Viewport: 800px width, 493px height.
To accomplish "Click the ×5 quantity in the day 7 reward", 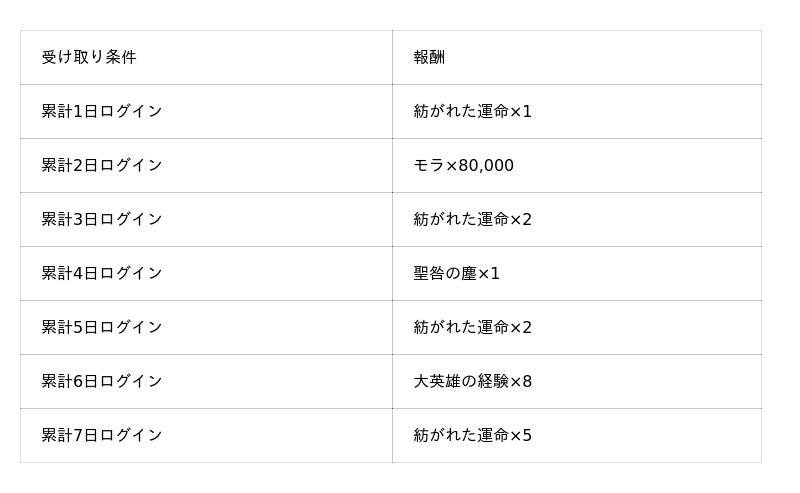I will pyautogui.click(x=521, y=435).
